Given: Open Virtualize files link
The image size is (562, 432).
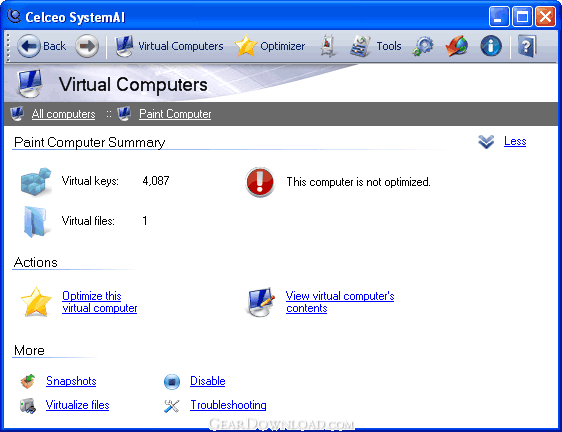Looking at the screenshot, I should (x=77, y=405).
